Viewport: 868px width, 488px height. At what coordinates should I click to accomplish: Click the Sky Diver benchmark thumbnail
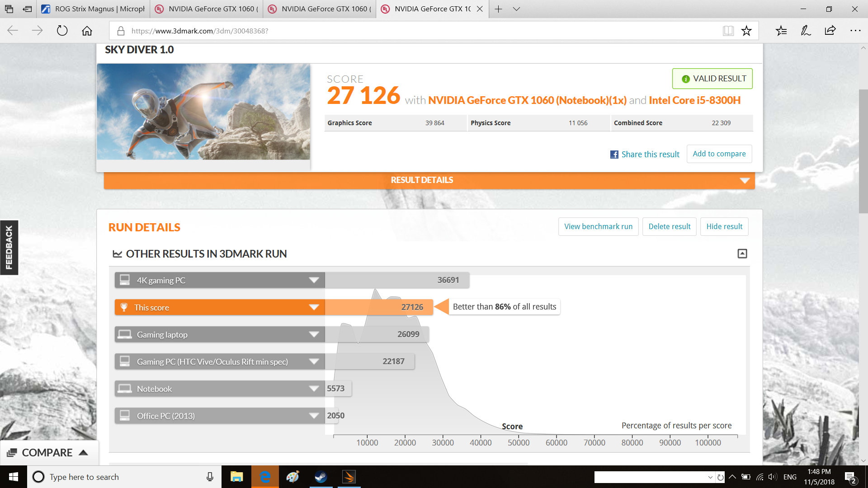click(x=203, y=112)
